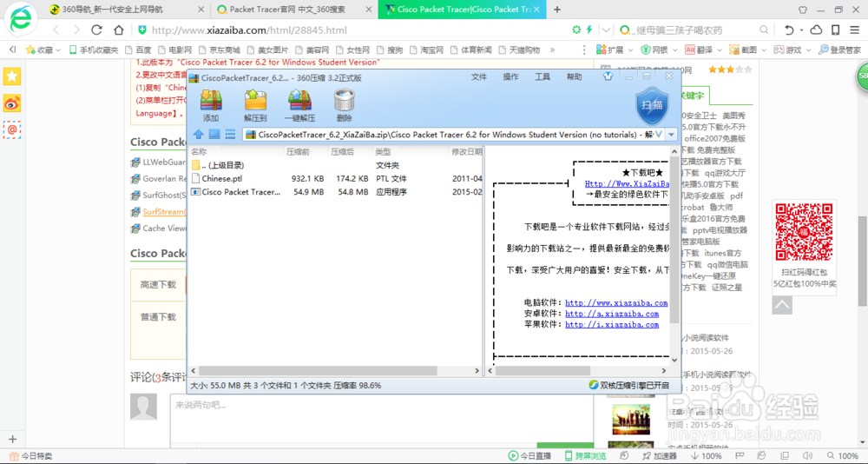Click the cloud sync icon in browser toolbar
The height and width of the screenshot is (464, 868).
(x=816, y=30)
